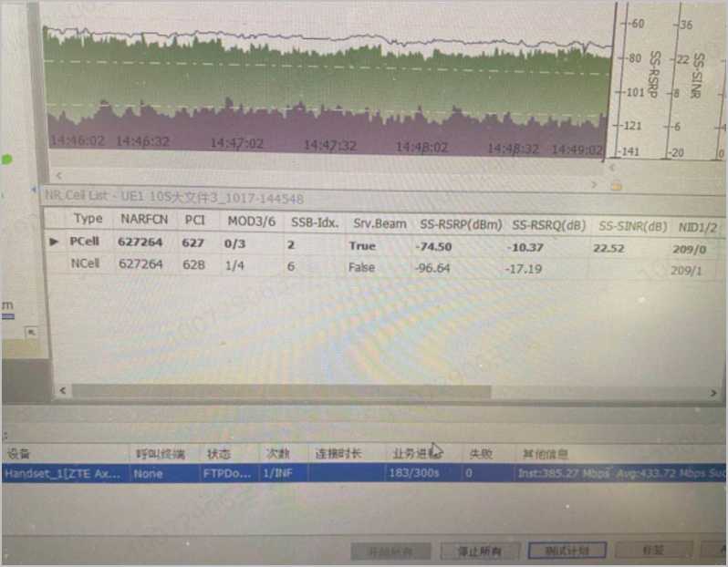Screen dimensions: 728x567
Task: Click the small yellow icon beside chart scrollbar
Action: 616,186
